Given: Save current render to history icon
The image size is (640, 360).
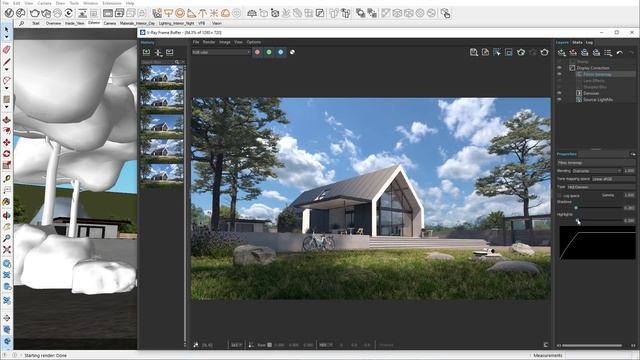Looking at the screenshot, I should coord(147,52).
